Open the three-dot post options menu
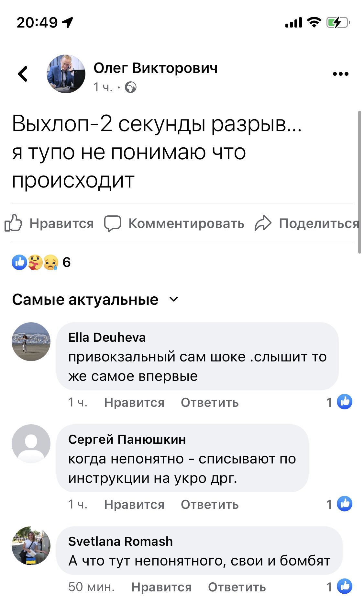 coord(340,74)
